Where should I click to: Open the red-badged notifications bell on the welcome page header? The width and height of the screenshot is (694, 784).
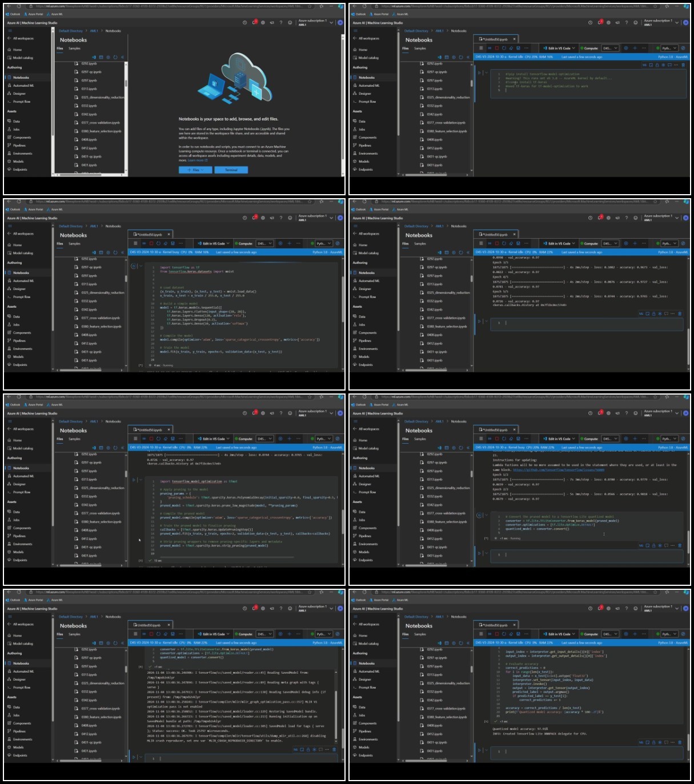coord(254,22)
